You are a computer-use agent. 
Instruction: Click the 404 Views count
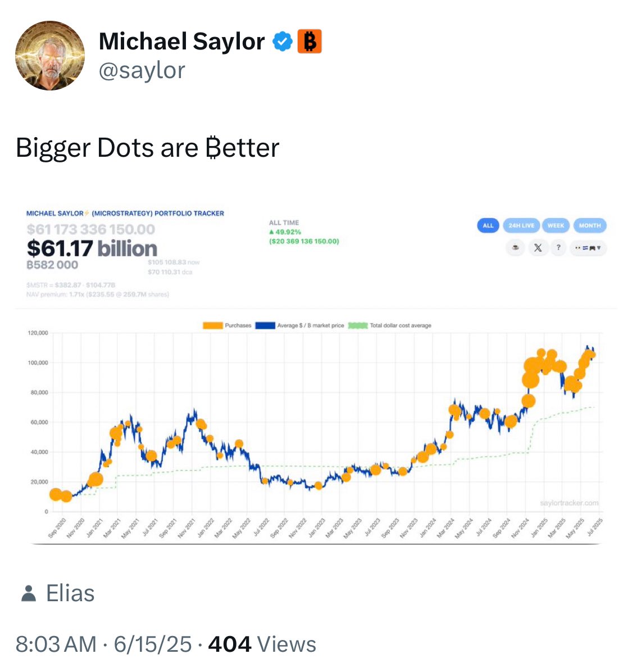pyautogui.click(x=262, y=644)
